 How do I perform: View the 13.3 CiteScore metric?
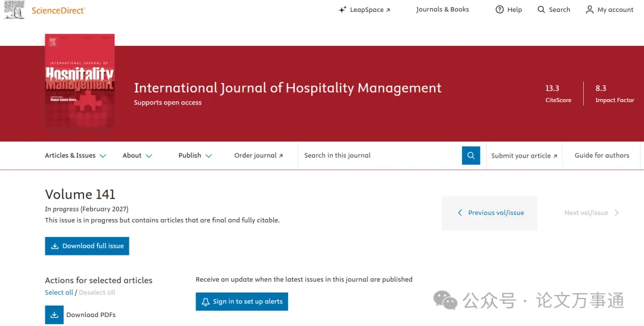(x=558, y=94)
